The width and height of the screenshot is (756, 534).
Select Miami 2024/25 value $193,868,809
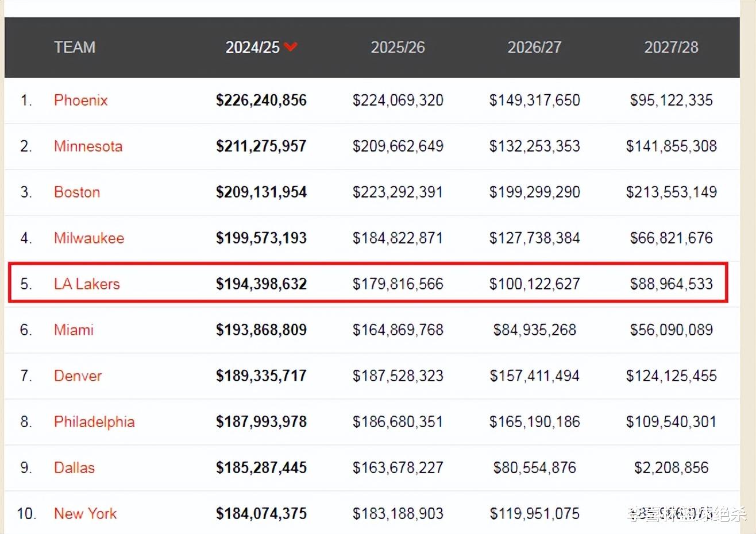(261, 330)
